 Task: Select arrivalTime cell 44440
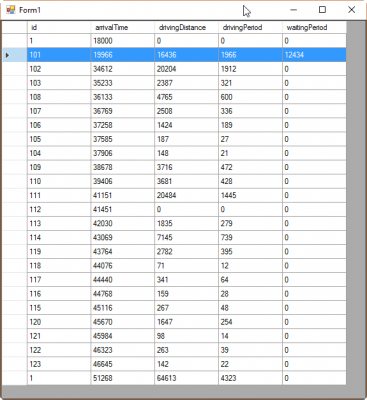[x=123, y=280]
